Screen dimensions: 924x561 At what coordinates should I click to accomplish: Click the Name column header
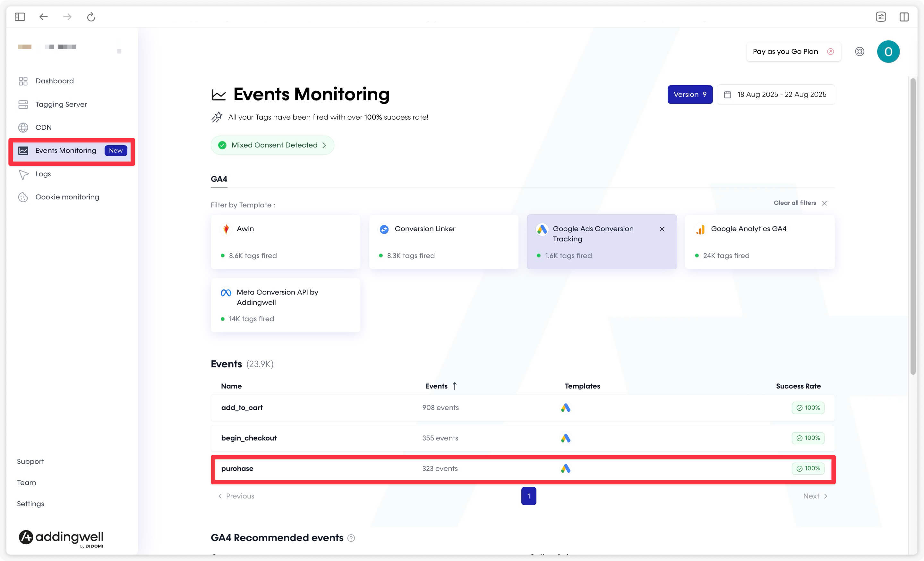(231, 386)
